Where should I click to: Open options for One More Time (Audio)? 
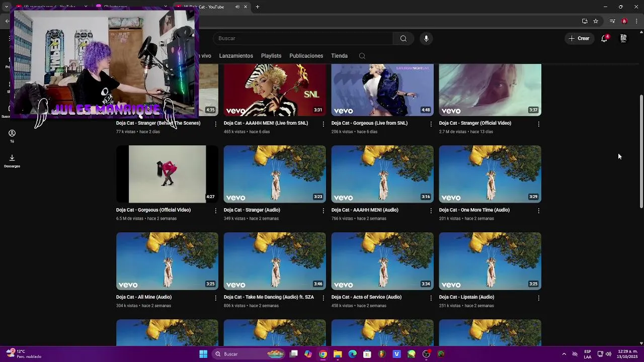tap(539, 211)
